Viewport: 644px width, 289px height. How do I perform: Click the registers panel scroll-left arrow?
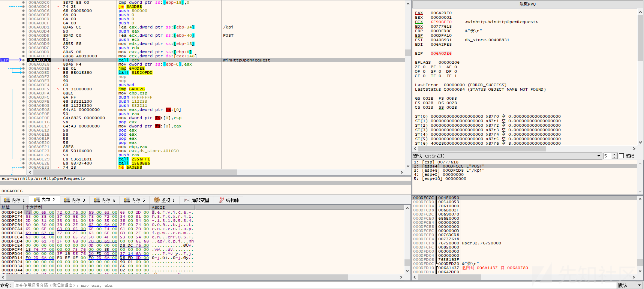click(415, 149)
